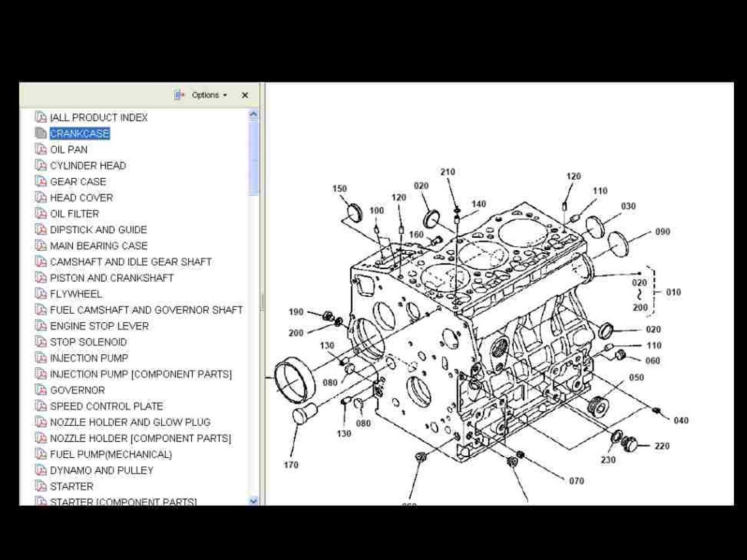Click the PDF icon beside STARTER
Viewport: 747px width, 560px height.
[41, 486]
